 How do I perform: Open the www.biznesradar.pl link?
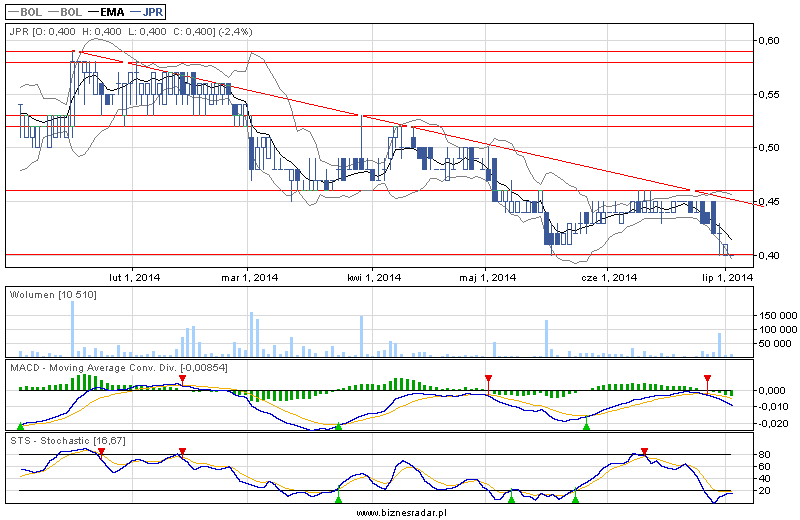(402, 513)
